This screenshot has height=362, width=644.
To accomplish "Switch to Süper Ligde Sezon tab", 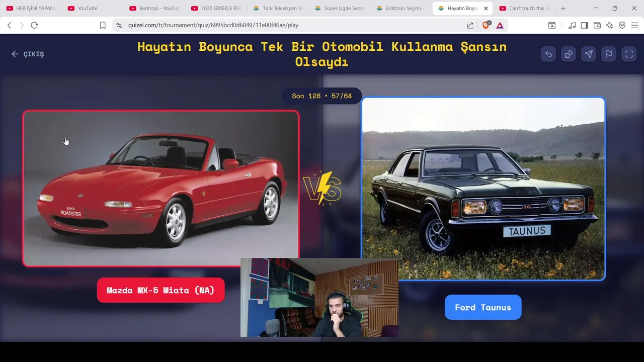I will tap(340, 8).
